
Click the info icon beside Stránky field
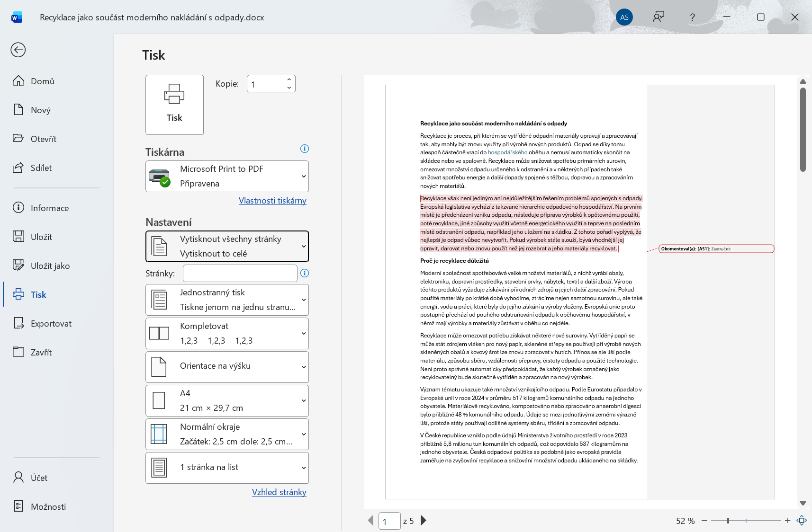[x=305, y=273]
